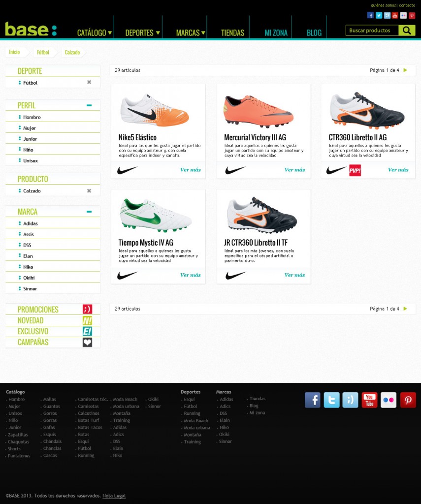This screenshot has width=421, height=504.
Task: Open Pinterest from the header social icons
Action: point(412,15)
